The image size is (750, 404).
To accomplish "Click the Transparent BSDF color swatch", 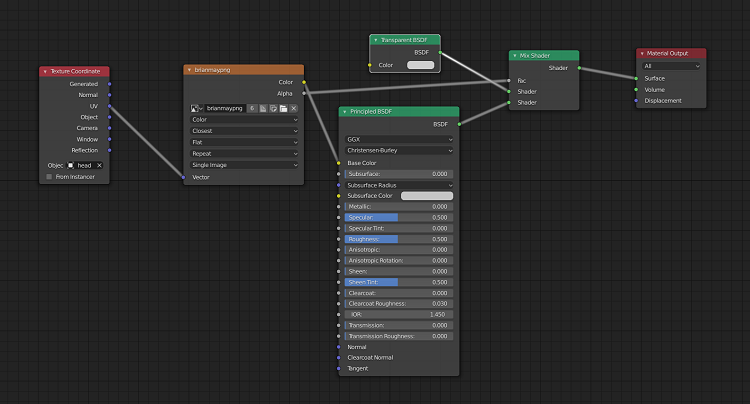I will [420, 65].
